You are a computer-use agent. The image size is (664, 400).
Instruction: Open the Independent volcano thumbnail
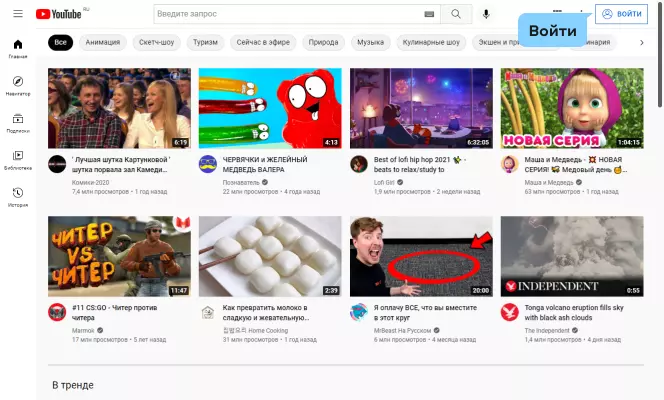tap(572, 257)
